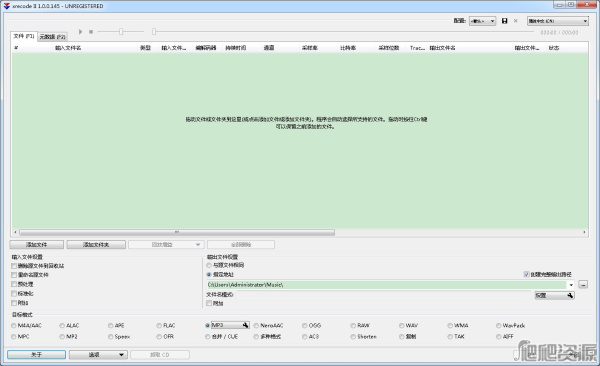The height and width of the screenshot is (366, 600).
Task: Click the 比特率 column header
Action: pos(348,48)
